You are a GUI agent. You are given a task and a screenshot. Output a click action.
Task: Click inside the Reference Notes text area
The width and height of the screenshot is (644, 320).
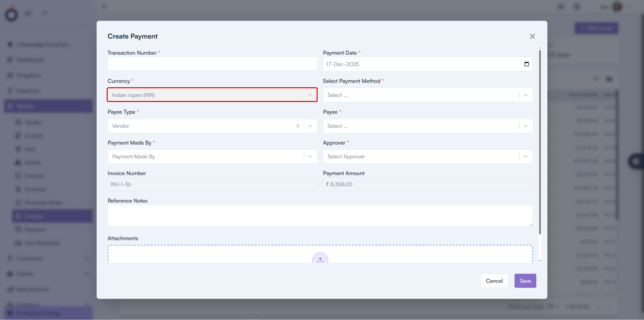point(320,216)
